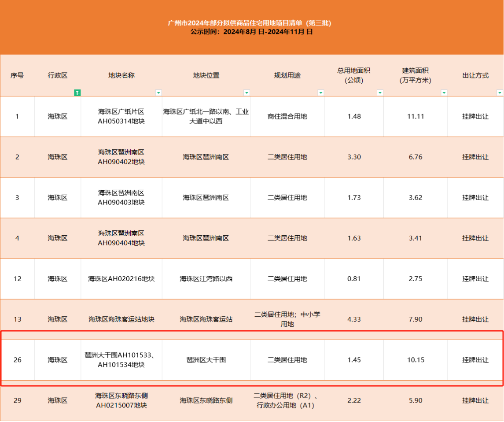
Task: Select 挂牌出让 in row 29
Action: (475, 400)
